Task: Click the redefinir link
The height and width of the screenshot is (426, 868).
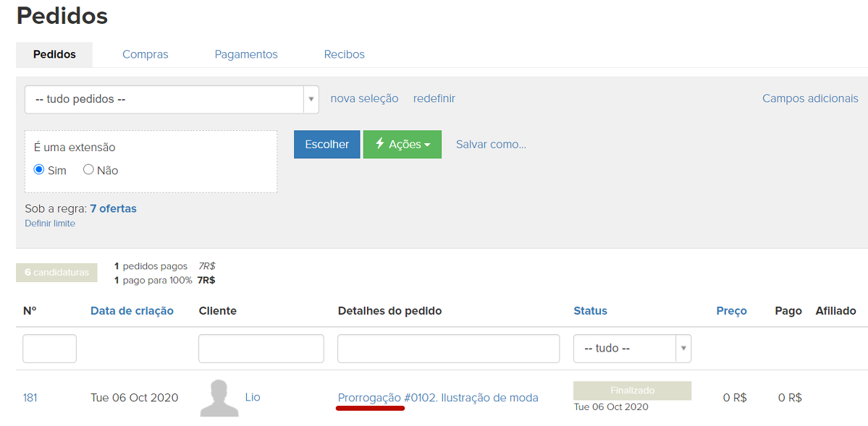Action: (434, 98)
